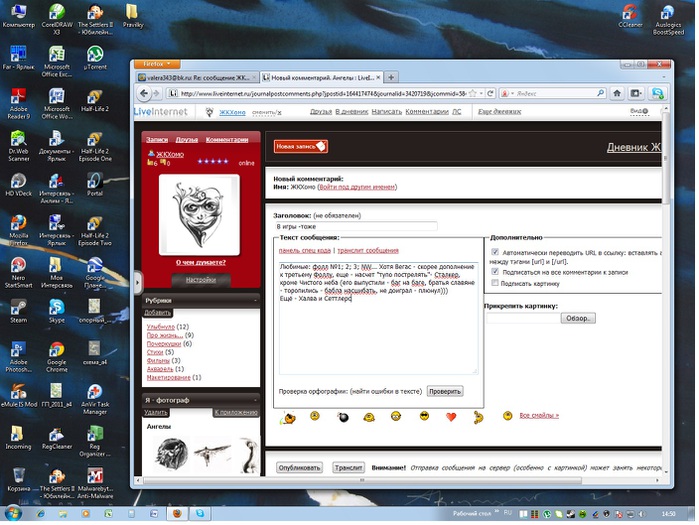Image resolution: width=699 pixels, height=525 pixels.
Task: Click the browser URL address bar
Action: 322,93
